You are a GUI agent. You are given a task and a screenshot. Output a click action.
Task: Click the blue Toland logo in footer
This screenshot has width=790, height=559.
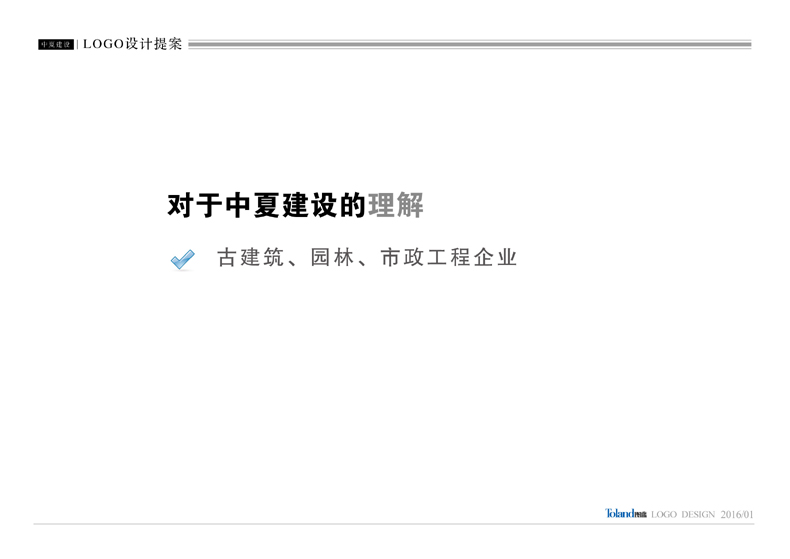[620, 514]
